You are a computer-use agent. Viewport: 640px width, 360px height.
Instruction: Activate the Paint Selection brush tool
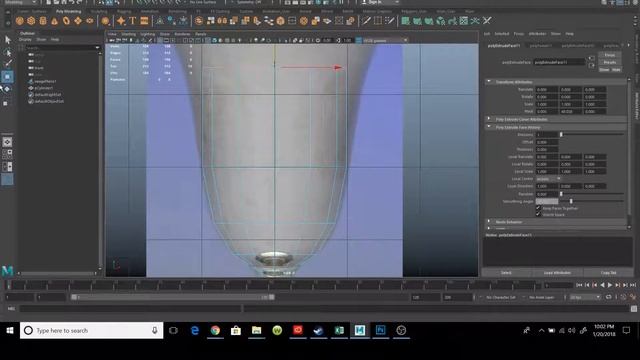pos(7,64)
